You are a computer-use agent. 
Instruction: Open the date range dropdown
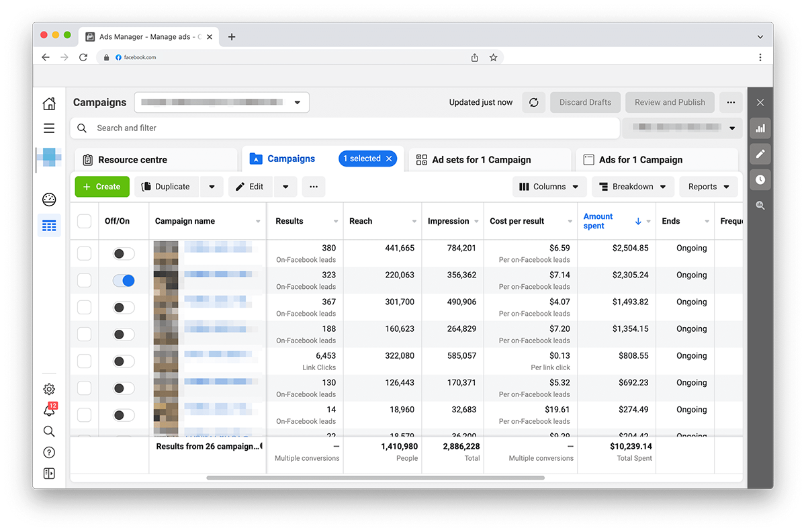(x=682, y=128)
